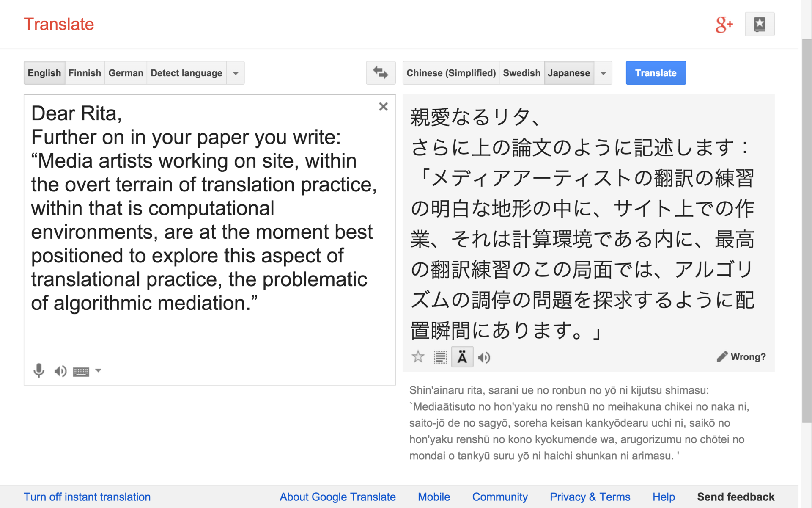Screen dimensions: 812x508
Task: Open the Phrasebook icon at top right
Action: coord(759,24)
